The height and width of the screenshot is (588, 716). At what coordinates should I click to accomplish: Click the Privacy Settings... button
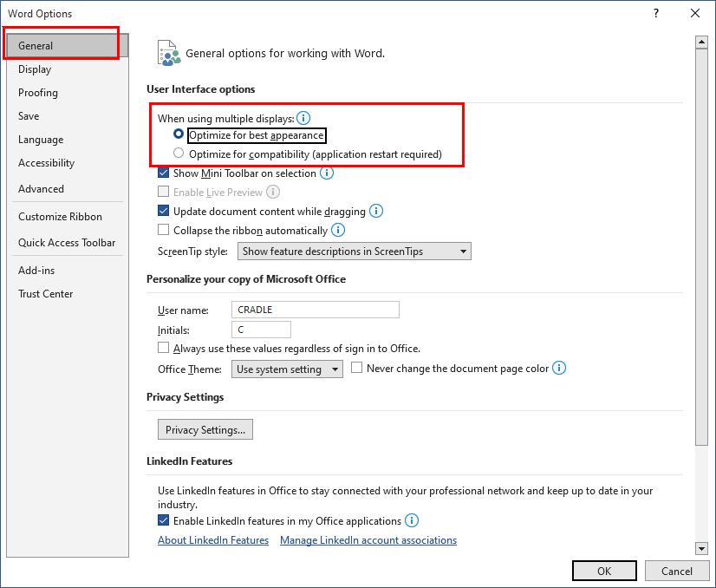[205, 429]
